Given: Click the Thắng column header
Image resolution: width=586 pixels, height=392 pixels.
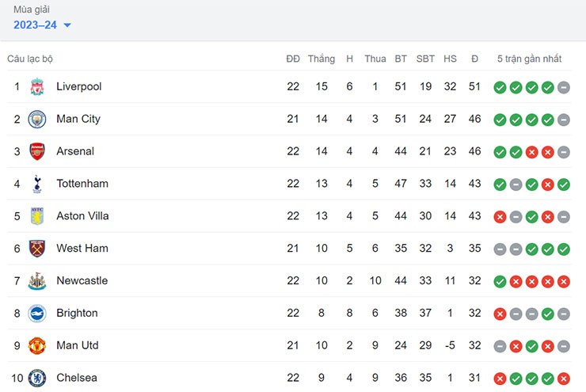Looking at the screenshot, I should coord(322,59).
